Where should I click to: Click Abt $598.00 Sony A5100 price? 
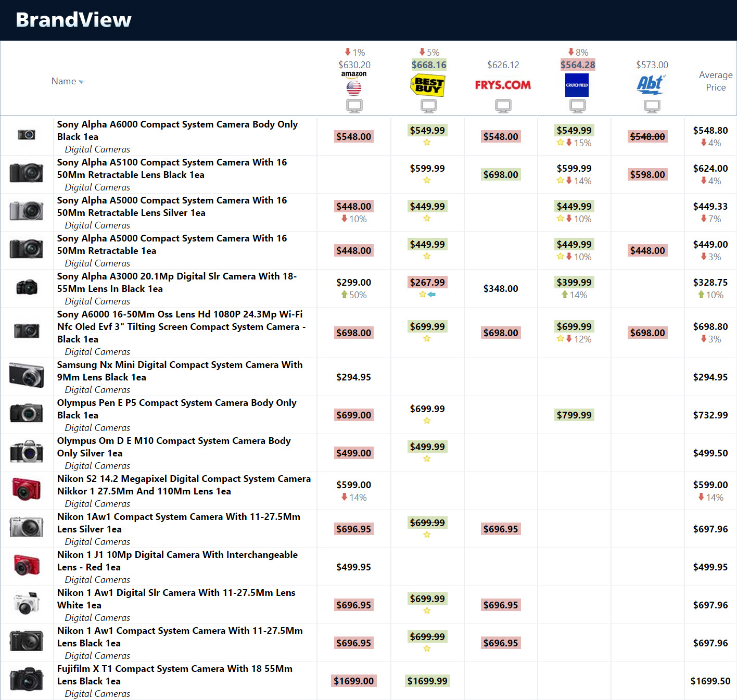pos(647,174)
